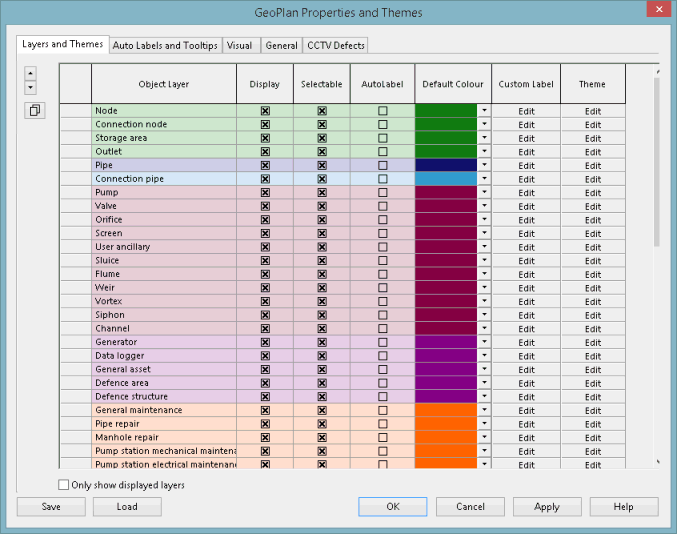Click the move layer down arrow button
The image size is (677, 534).
coord(30,88)
